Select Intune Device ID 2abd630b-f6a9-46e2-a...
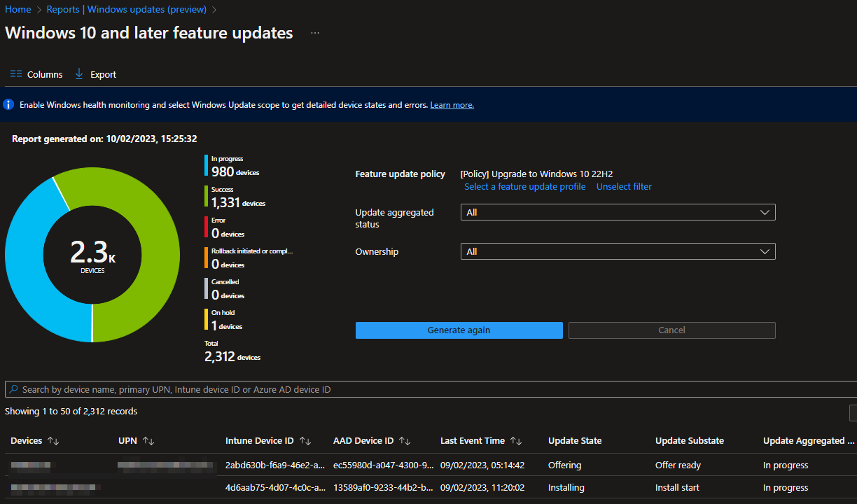This screenshot has height=504, width=857. pyautogui.click(x=275, y=465)
